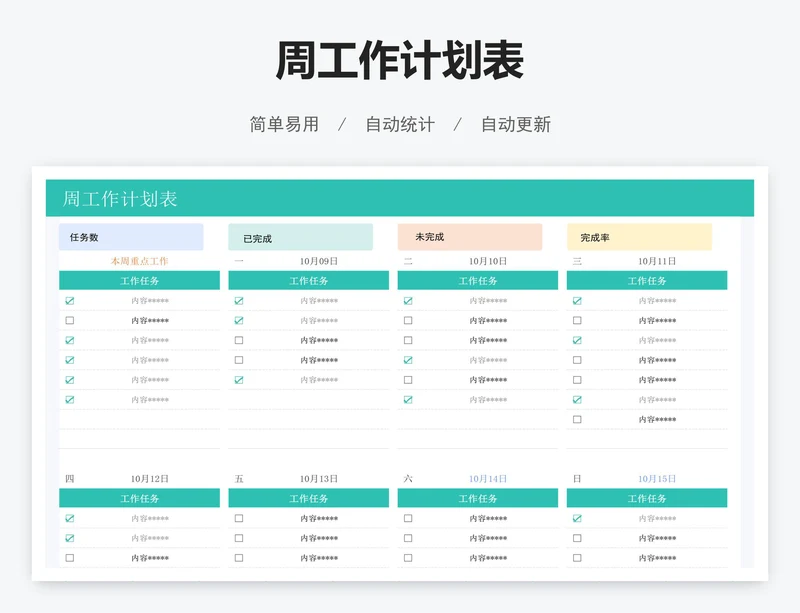Uncheck the first task box under 10月15日
Image resolution: width=800 pixels, height=613 pixels.
click(x=577, y=519)
